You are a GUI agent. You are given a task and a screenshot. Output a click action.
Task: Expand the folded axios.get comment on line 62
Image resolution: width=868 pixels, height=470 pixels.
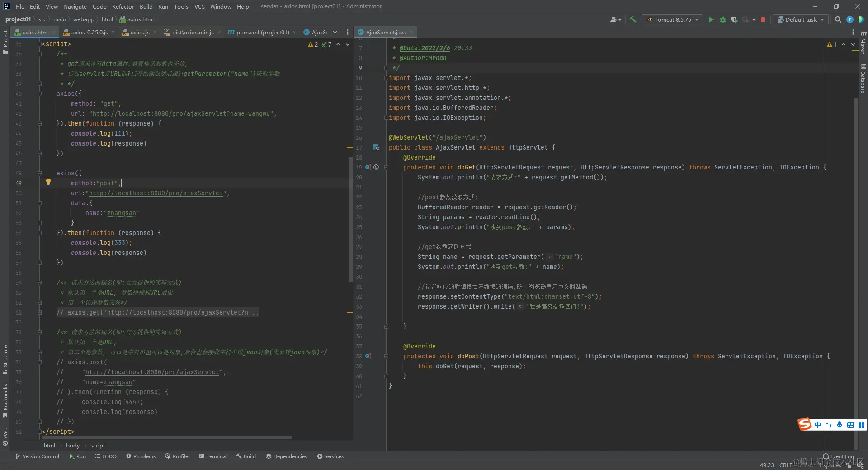pyautogui.click(x=39, y=312)
